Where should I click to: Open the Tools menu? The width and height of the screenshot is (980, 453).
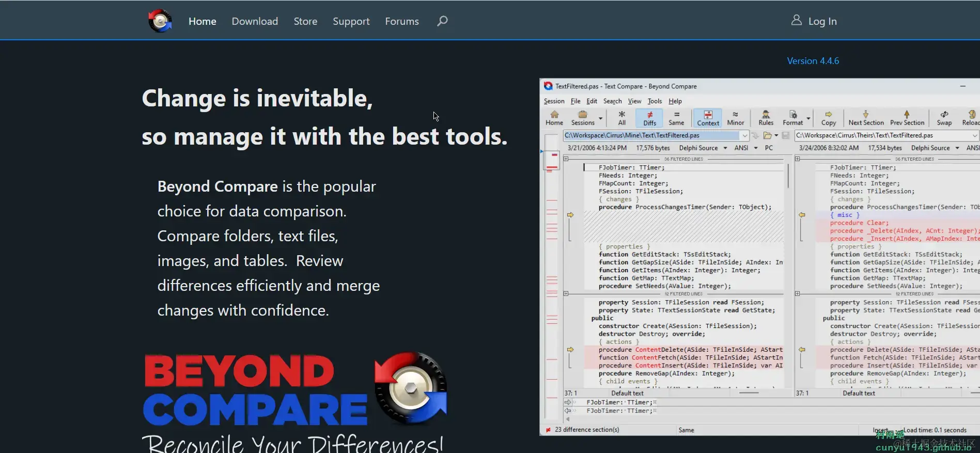tap(655, 101)
